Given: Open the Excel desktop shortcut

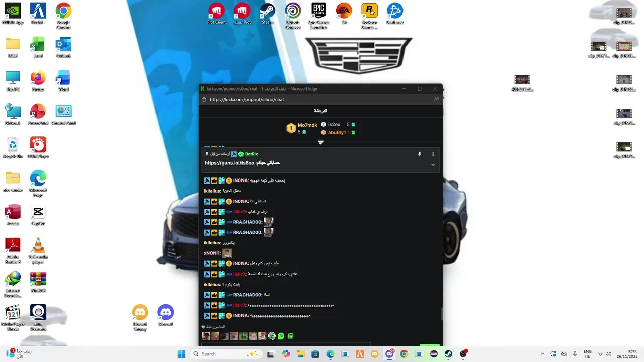Looking at the screenshot, I should click(38, 48).
